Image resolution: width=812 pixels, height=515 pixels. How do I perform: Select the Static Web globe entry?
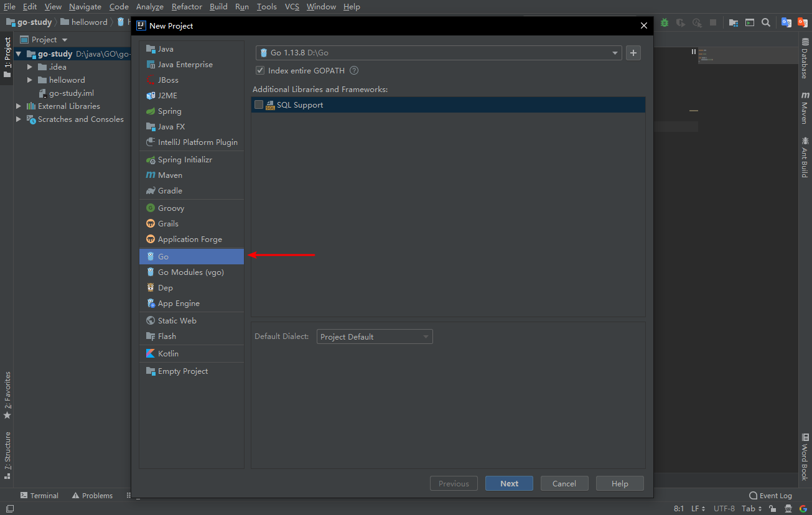coord(150,320)
